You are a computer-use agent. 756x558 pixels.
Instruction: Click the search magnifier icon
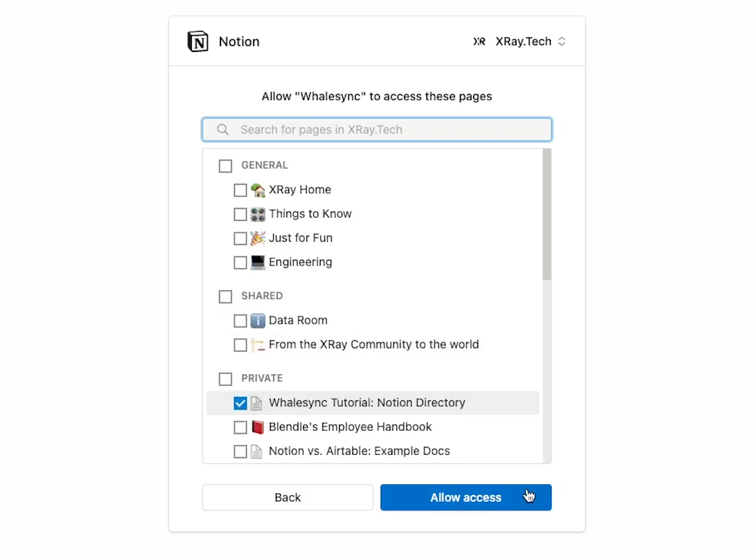coord(222,130)
